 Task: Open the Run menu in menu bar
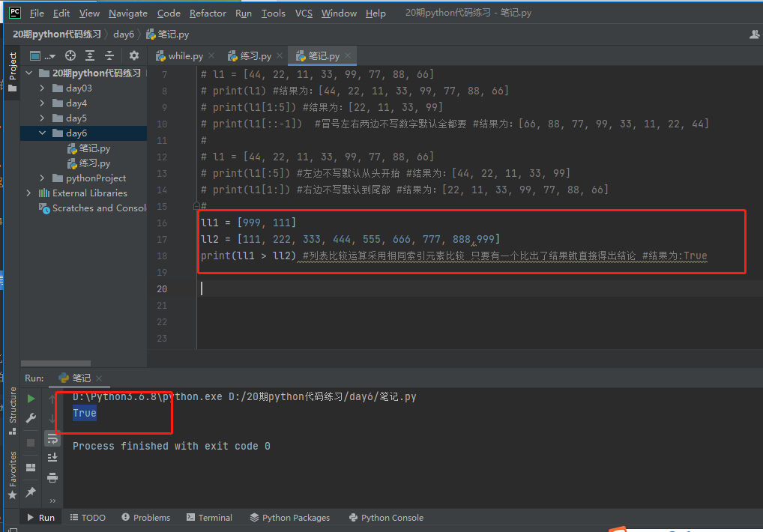(244, 13)
